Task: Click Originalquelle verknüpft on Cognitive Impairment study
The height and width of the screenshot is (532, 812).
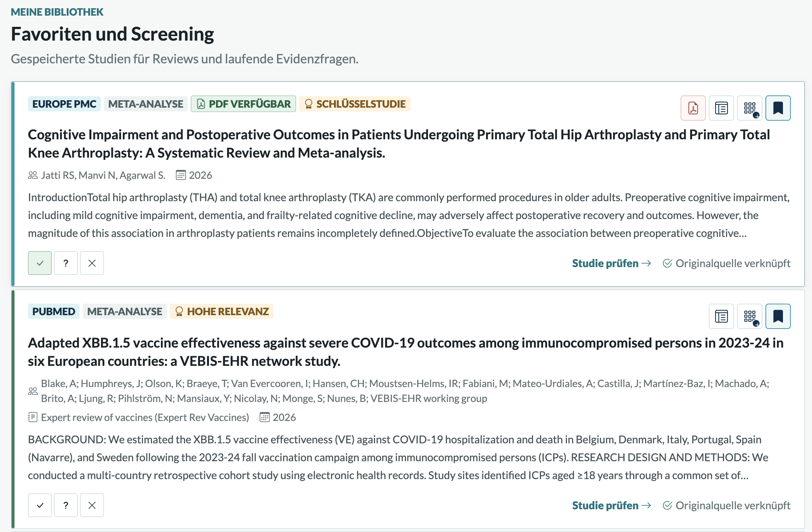Action: click(x=726, y=263)
